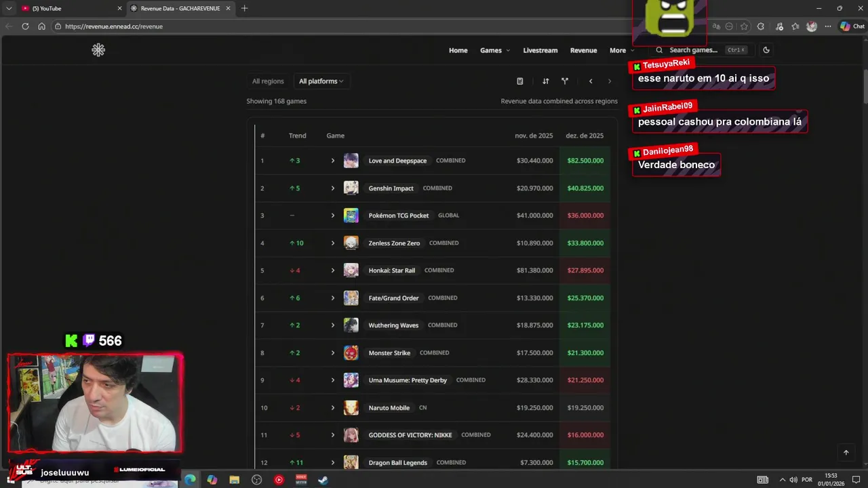Click the $81.380.000 November value
The image size is (868, 488).
tap(535, 270)
